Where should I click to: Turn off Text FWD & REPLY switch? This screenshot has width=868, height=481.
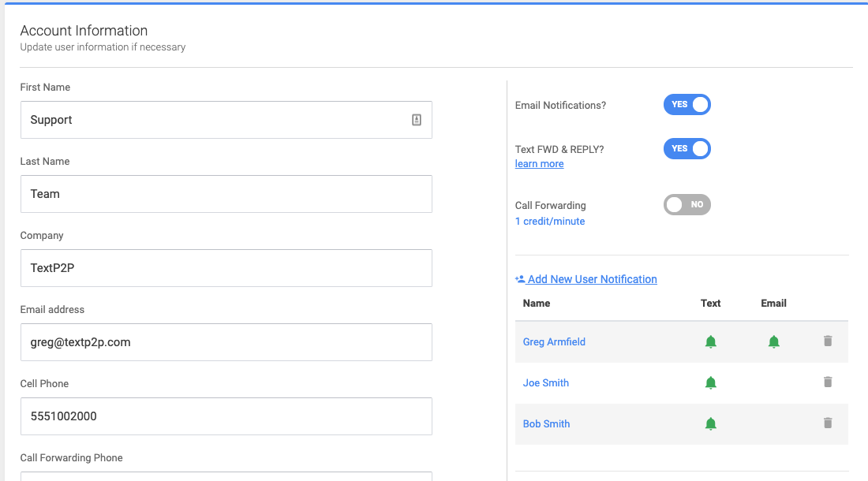687,149
